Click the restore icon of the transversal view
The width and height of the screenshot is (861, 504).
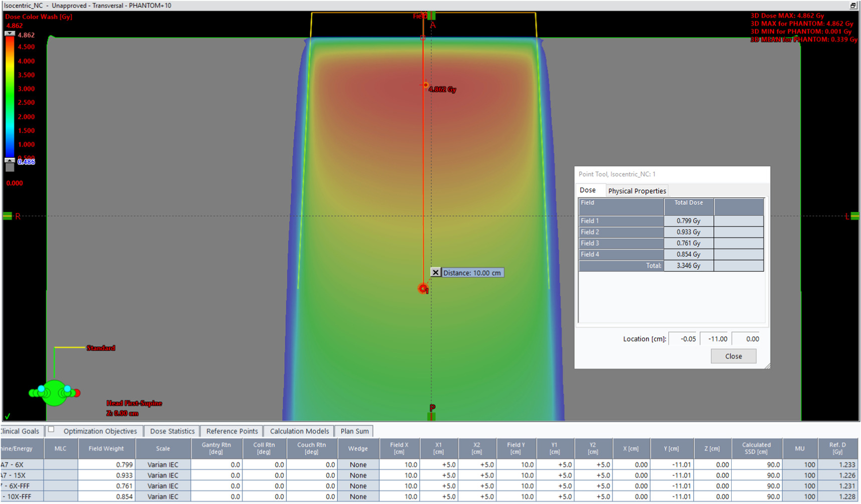852,6
